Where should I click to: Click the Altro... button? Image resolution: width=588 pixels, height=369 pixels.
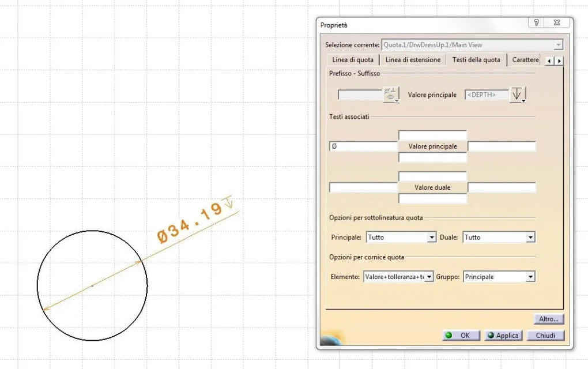tap(548, 319)
